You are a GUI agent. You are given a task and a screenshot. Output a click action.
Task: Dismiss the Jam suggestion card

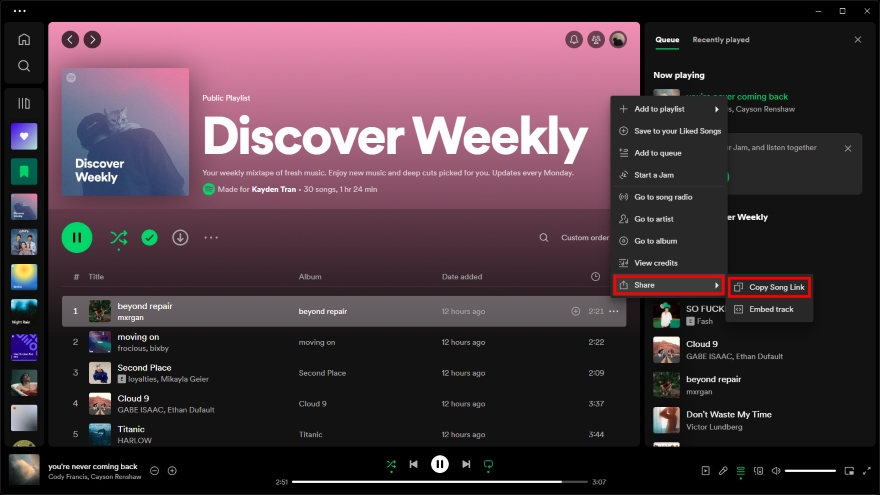[x=848, y=148]
